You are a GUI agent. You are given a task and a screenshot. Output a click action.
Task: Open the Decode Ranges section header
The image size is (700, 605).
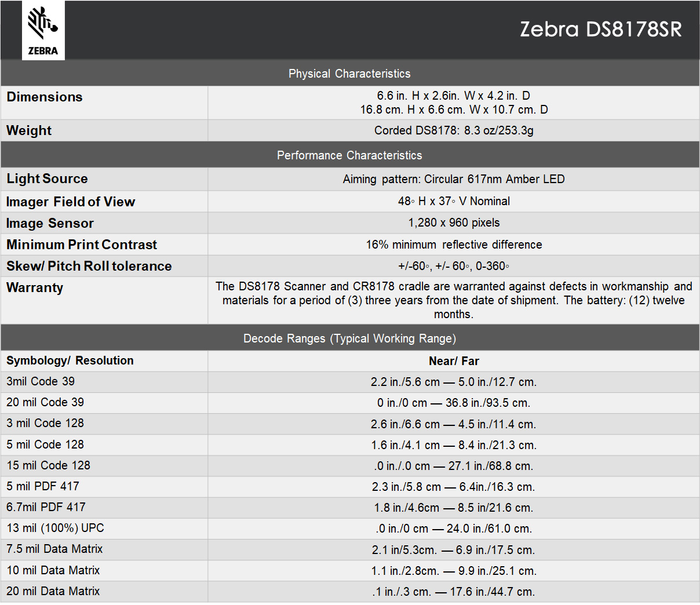click(x=349, y=338)
